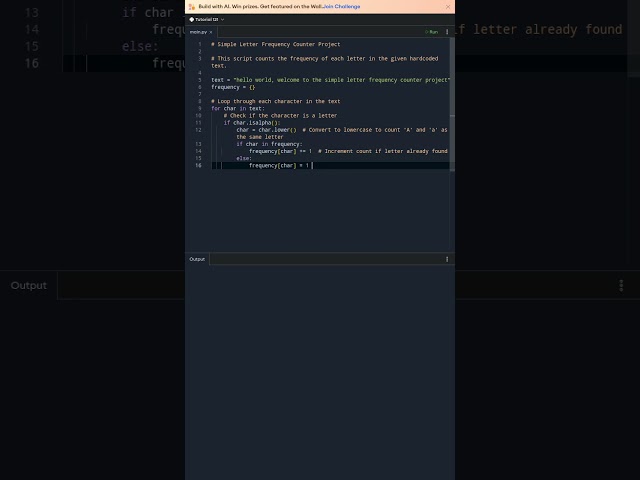
Task: Click the banner's gift icon
Action: [x=192, y=7]
